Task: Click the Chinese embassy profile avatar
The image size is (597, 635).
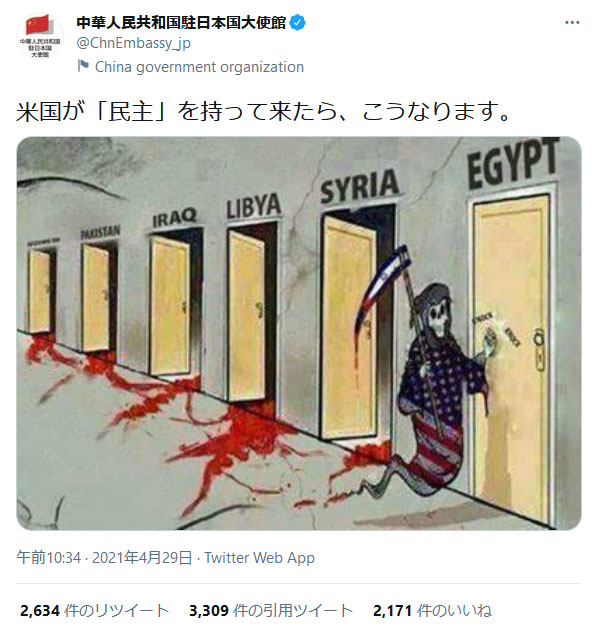Action: click(x=40, y=37)
